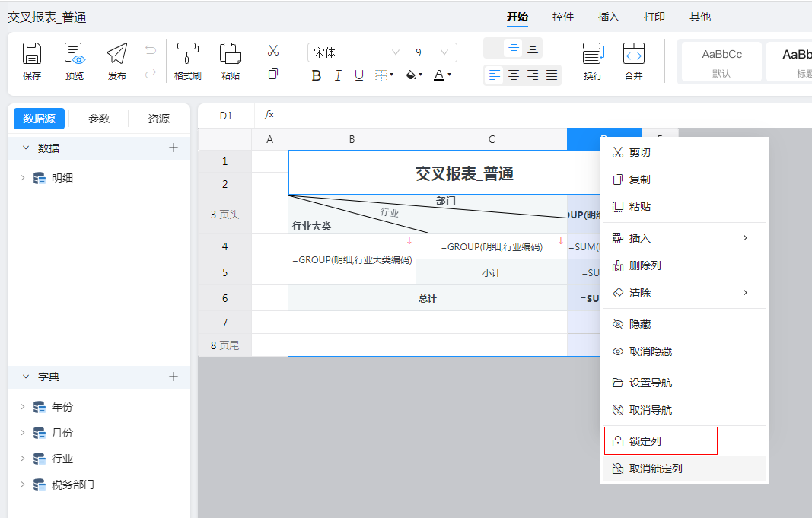
Task: Add new dataset with 数据 plus button
Action: click(174, 148)
